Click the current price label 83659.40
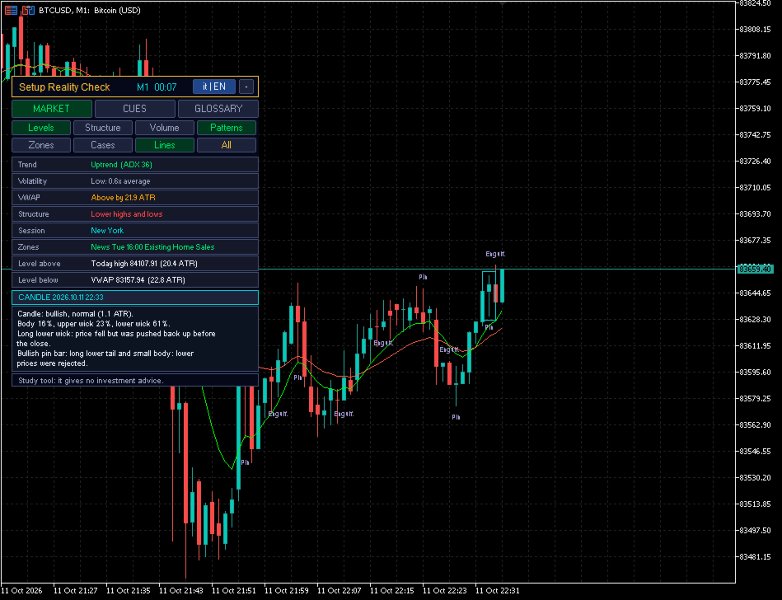 click(755, 269)
